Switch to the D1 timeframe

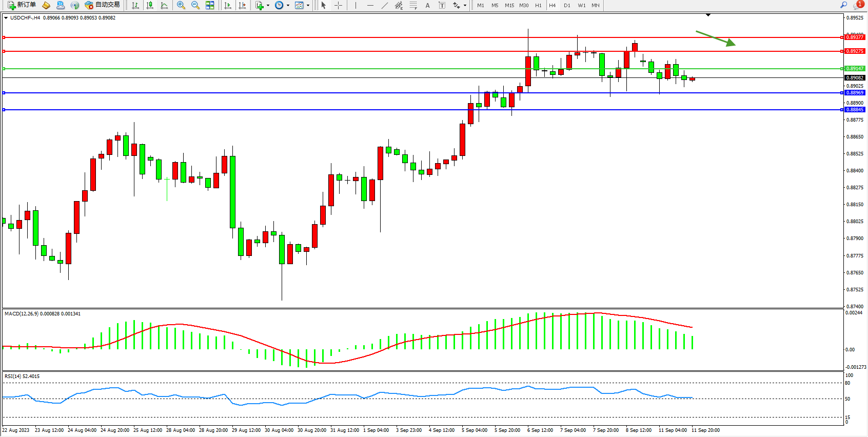(x=567, y=5)
